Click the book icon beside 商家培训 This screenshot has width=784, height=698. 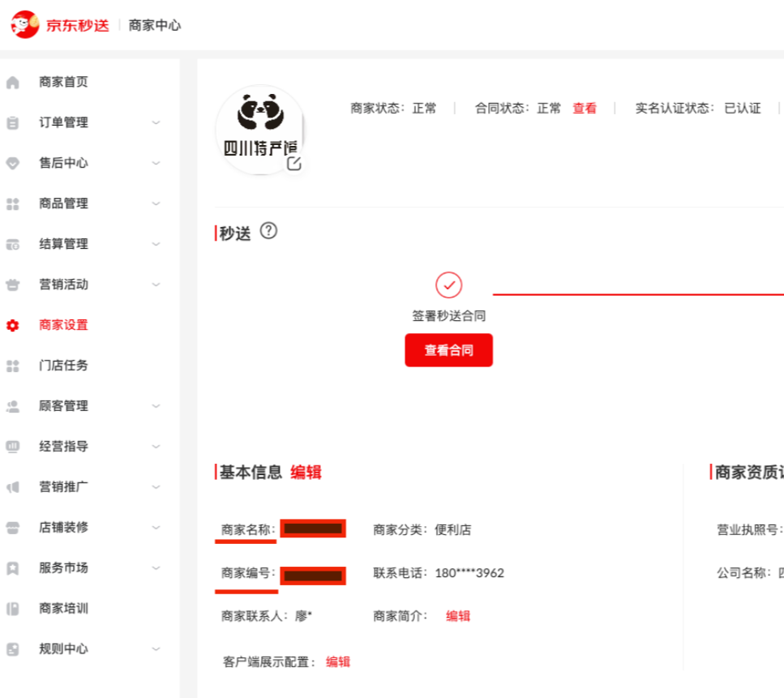(12, 609)
